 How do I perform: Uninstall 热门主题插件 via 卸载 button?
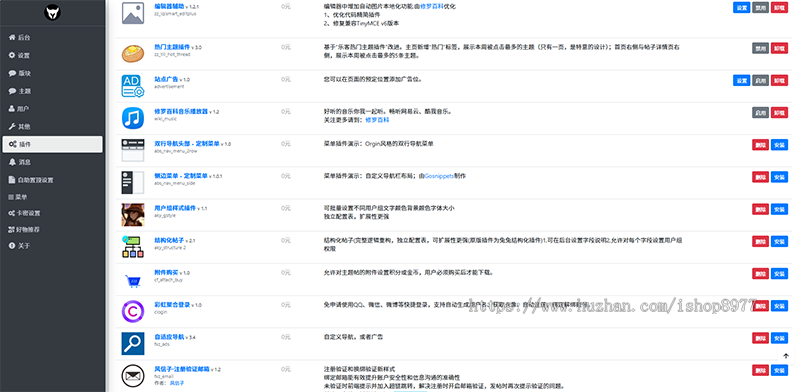(x=779, y=48)
